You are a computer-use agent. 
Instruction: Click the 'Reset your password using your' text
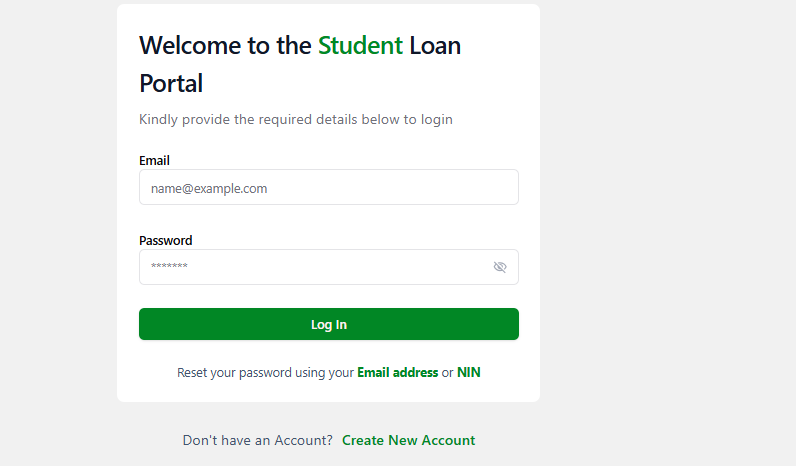[x=265, y=372]
